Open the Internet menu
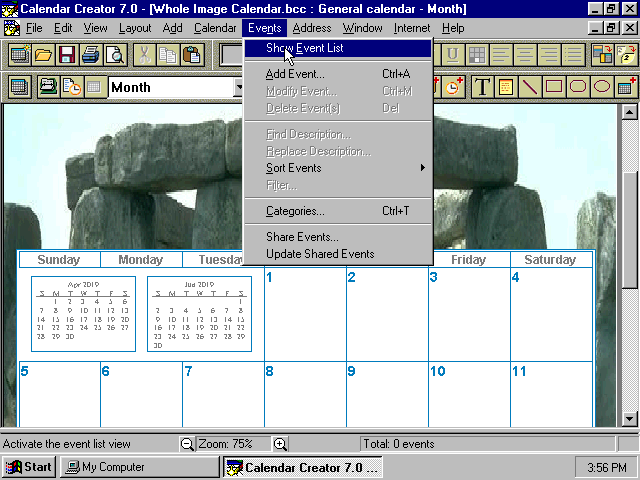640x480 pixels. [412, 28]
